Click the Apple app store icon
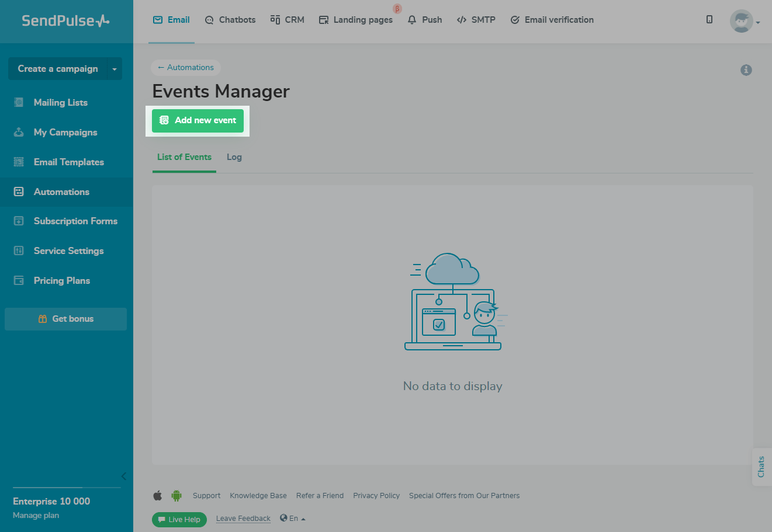This screenshot has height=532, width=772. click(158, 496)
